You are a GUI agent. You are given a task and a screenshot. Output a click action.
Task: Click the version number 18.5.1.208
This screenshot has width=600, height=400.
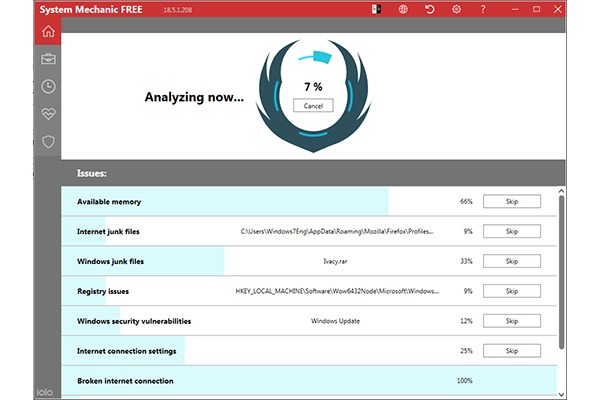pos(178,10)
